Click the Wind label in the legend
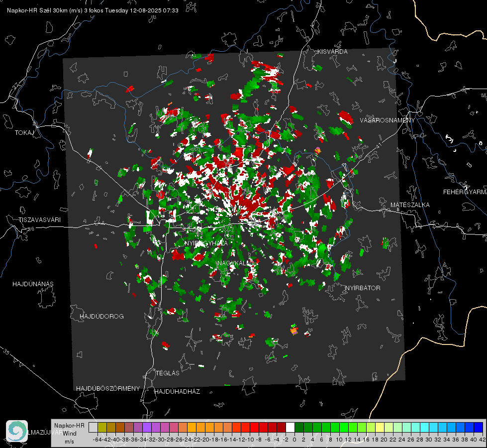487x448 pixels. point(70,434)
